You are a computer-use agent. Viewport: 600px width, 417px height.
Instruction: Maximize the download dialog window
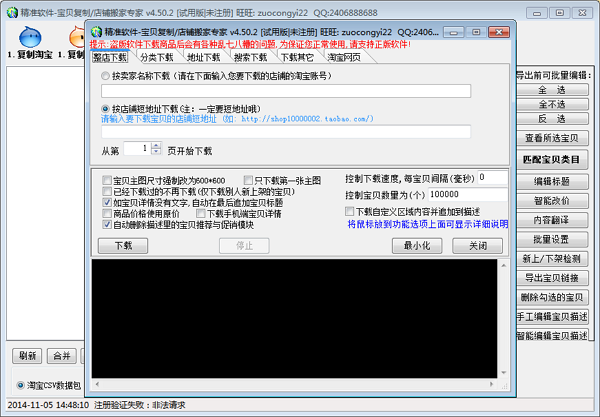(x=476, y=32)
